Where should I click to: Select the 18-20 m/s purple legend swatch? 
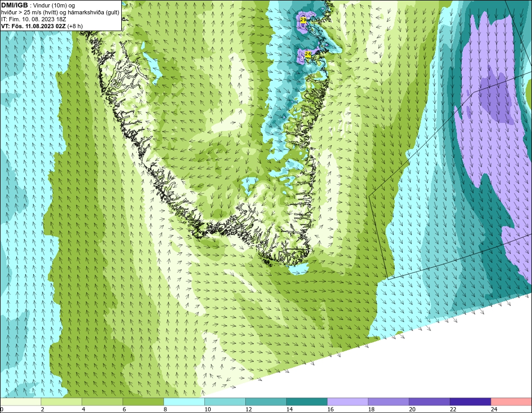point(388,402)
